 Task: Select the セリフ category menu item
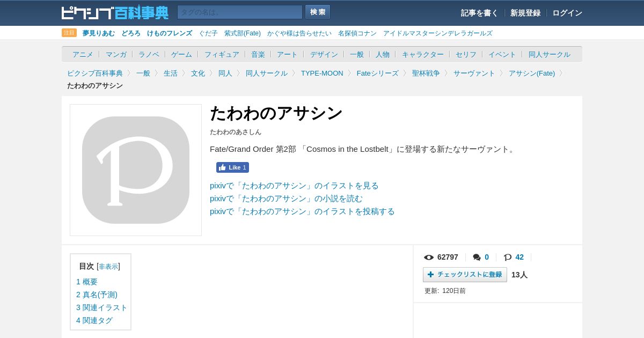[x=466, y=54]
